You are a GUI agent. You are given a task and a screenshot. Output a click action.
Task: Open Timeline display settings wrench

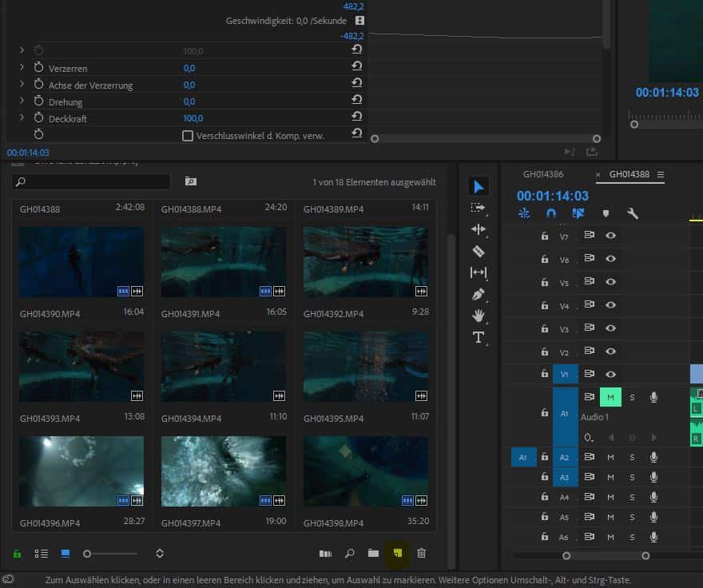pyautogui.click(x=632, y=213)
